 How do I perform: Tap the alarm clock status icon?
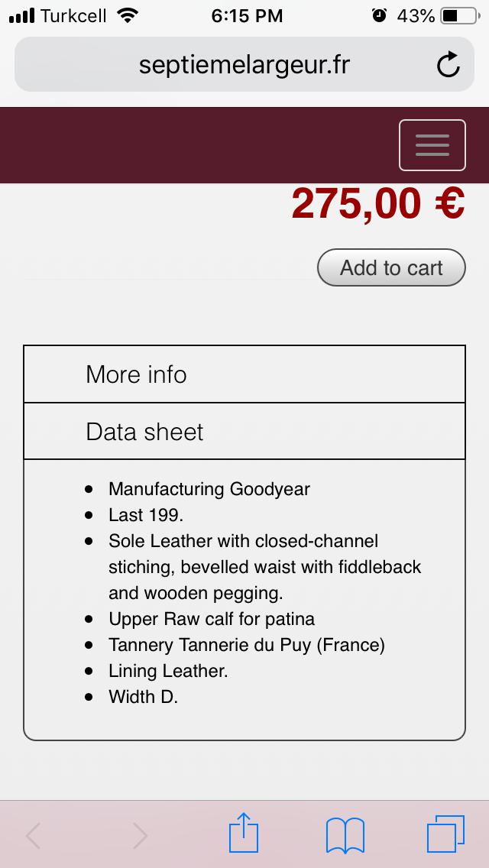click(x=379, y=15)
